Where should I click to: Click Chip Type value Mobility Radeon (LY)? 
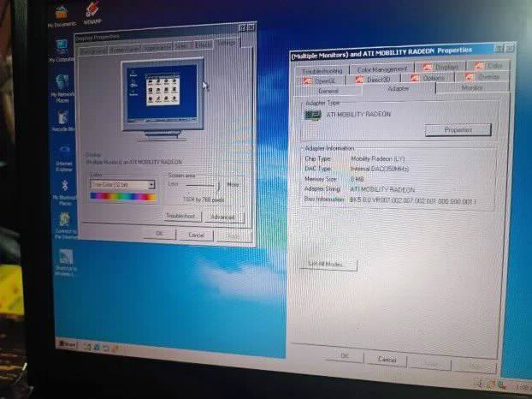click(x=378, y=158)
